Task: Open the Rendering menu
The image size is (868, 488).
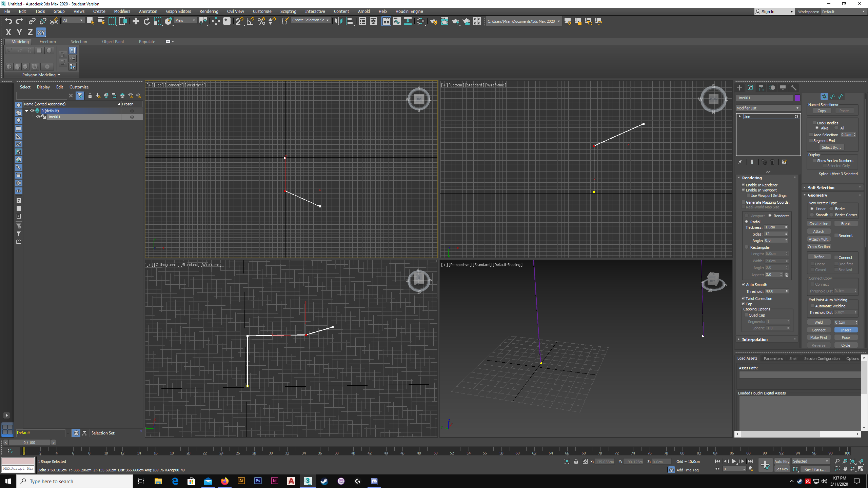Action: tap(209, 11)
